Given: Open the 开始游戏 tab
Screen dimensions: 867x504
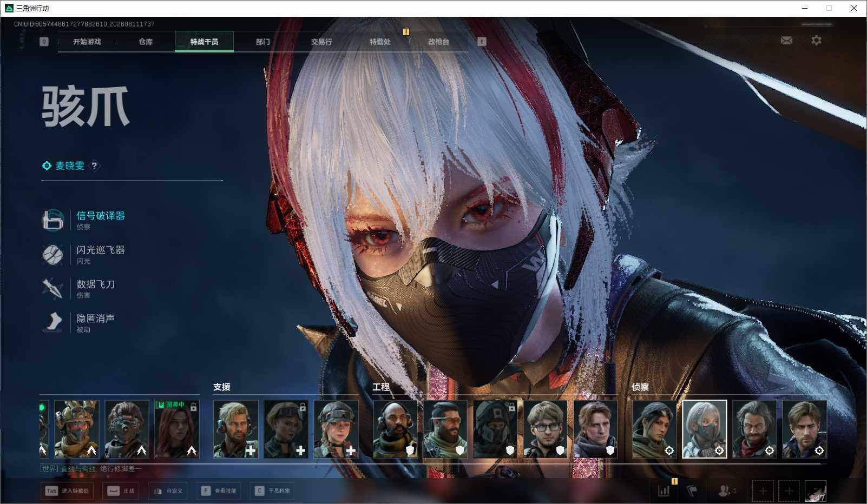Looking at the screenshot, I should tap(87, 42).
